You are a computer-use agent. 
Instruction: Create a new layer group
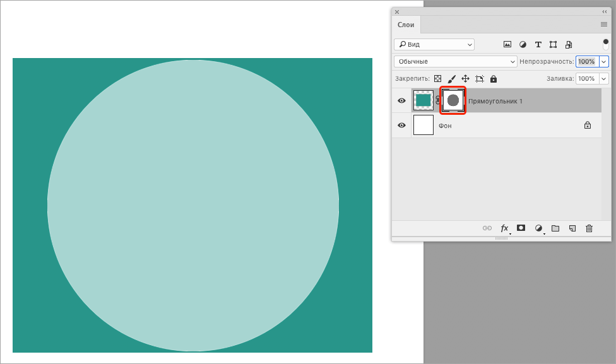(x=555, y=228)
